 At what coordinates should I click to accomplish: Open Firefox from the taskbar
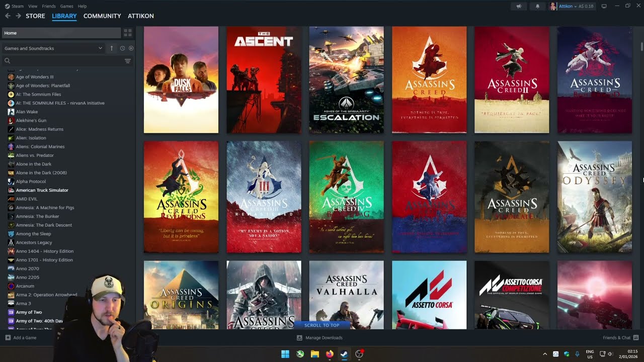tap(330, 354)
